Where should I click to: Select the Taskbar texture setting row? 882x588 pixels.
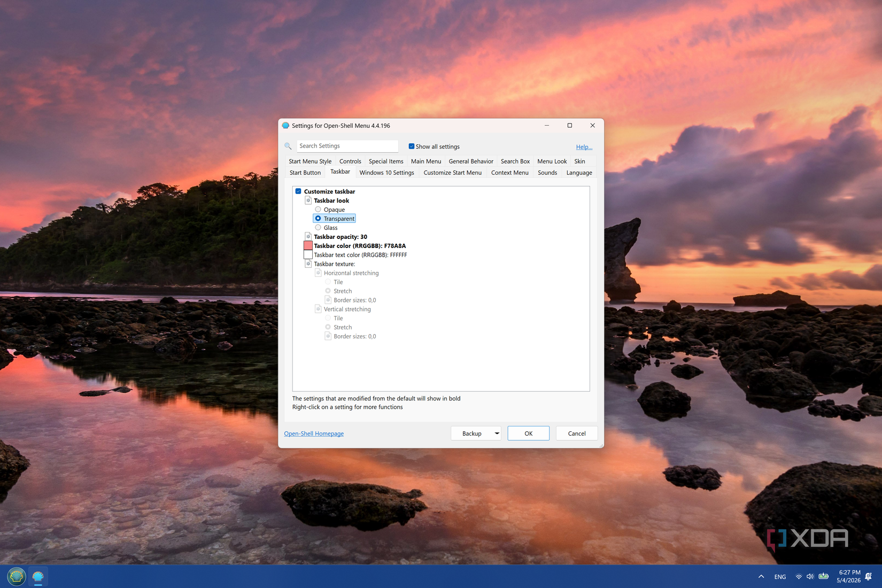[x=334, y=264]
